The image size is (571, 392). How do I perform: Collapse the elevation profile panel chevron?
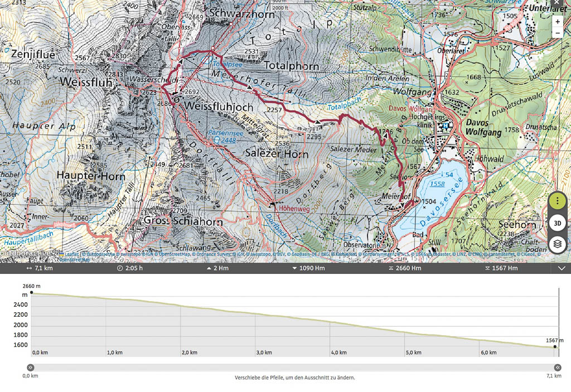(562, 268)
